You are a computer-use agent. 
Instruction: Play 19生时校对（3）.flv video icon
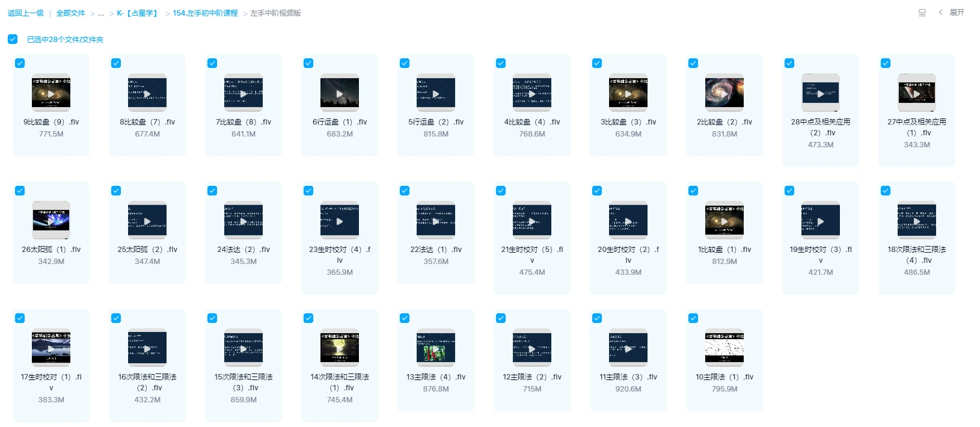[x=821, y=221]
